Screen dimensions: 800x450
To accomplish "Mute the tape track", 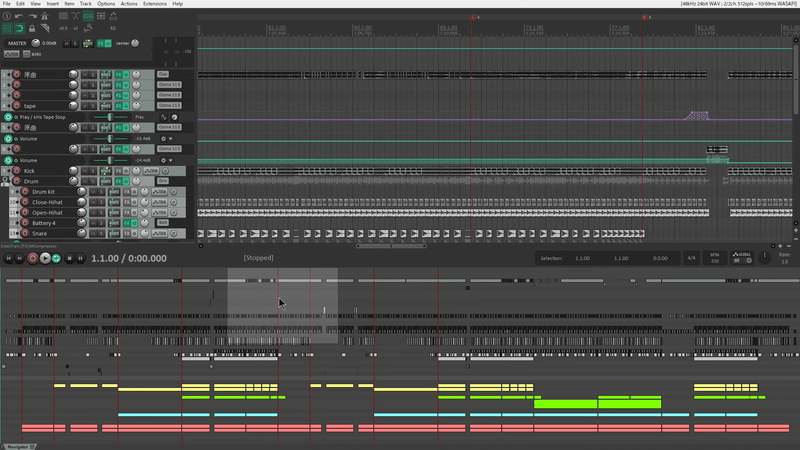I will tap(85, 106).
